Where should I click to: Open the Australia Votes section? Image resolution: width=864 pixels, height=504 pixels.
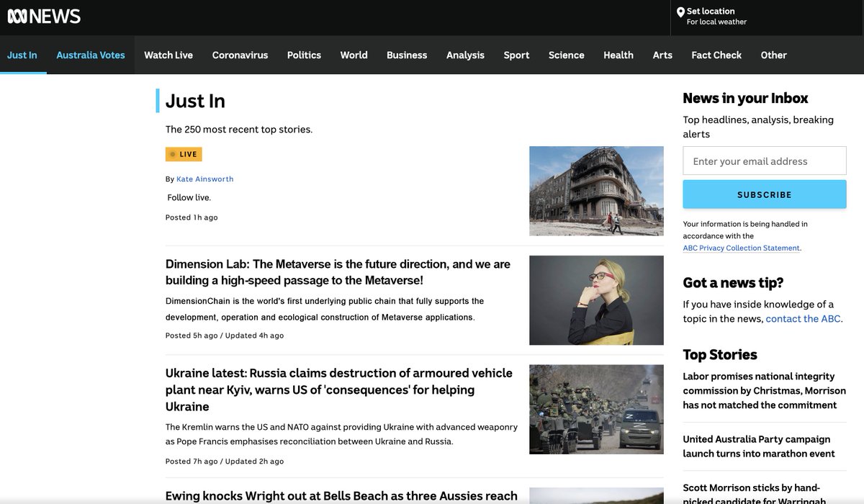point(91,55)
